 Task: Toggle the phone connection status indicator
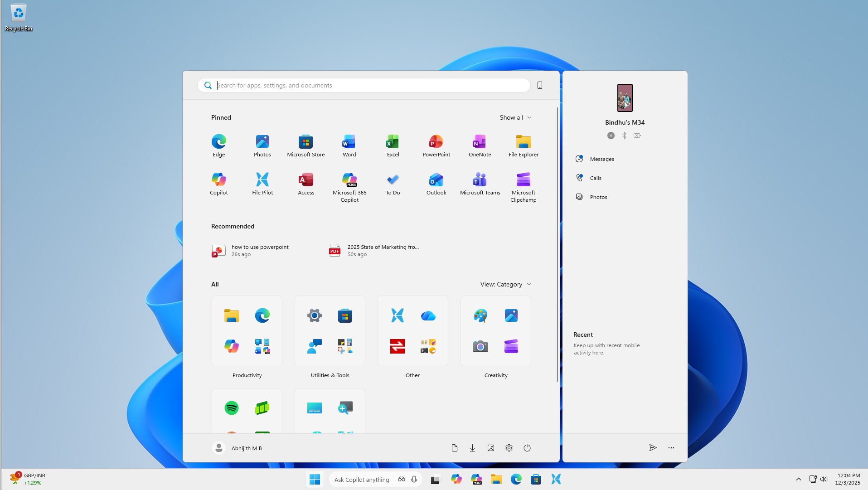coord(611,135)
